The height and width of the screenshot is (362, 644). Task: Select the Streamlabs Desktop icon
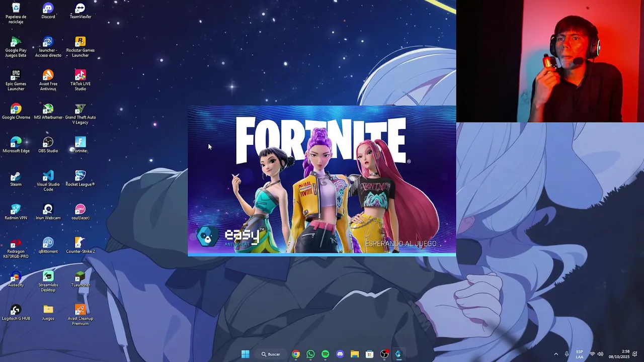[48, 282]
